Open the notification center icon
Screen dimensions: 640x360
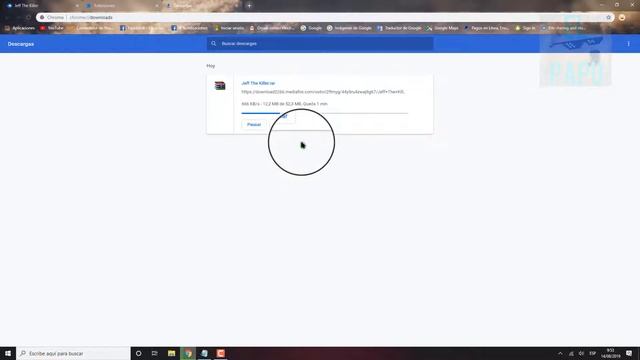pos(629,353)
